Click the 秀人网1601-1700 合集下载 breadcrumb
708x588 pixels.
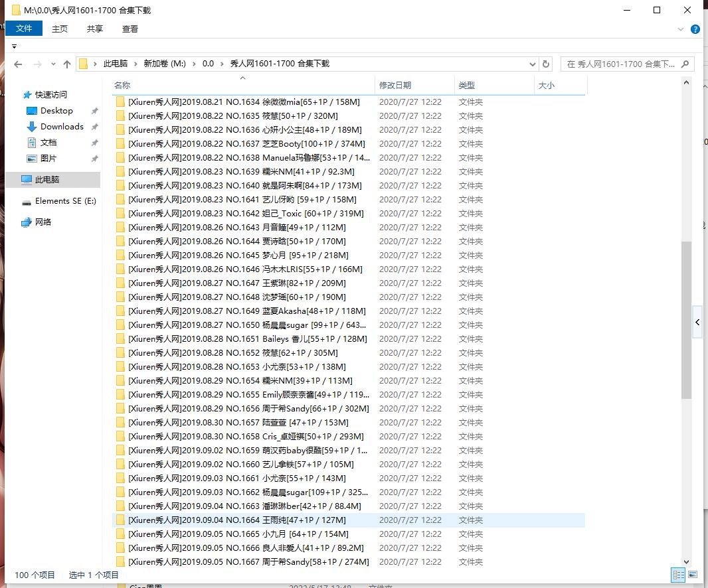click(280, 64)
